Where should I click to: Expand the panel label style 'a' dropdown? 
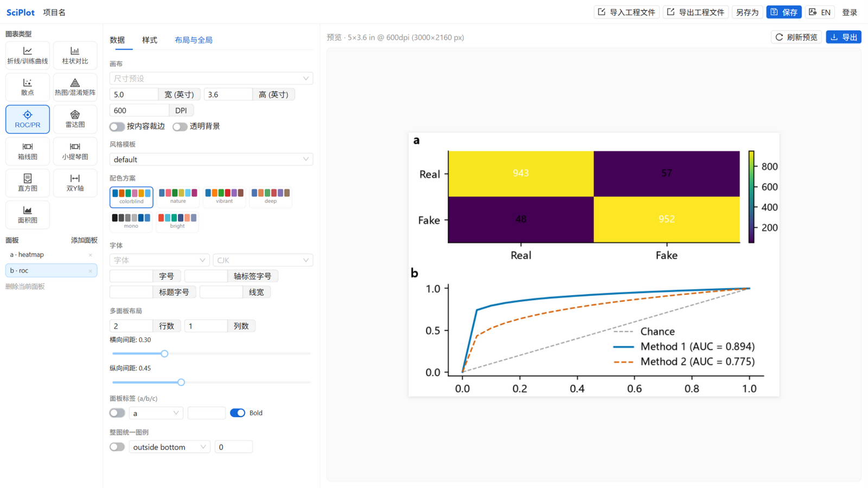[156, 413]
